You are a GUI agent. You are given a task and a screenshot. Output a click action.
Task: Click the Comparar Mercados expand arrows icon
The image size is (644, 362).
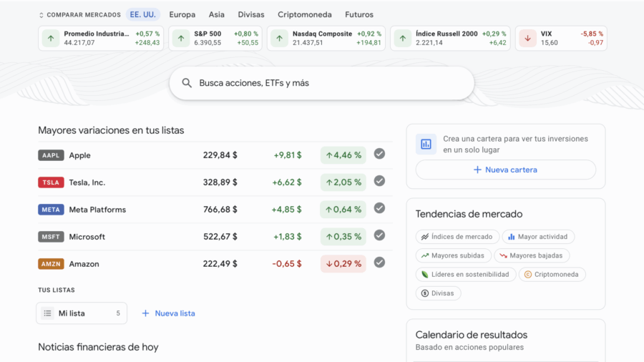tap(41, 15)
